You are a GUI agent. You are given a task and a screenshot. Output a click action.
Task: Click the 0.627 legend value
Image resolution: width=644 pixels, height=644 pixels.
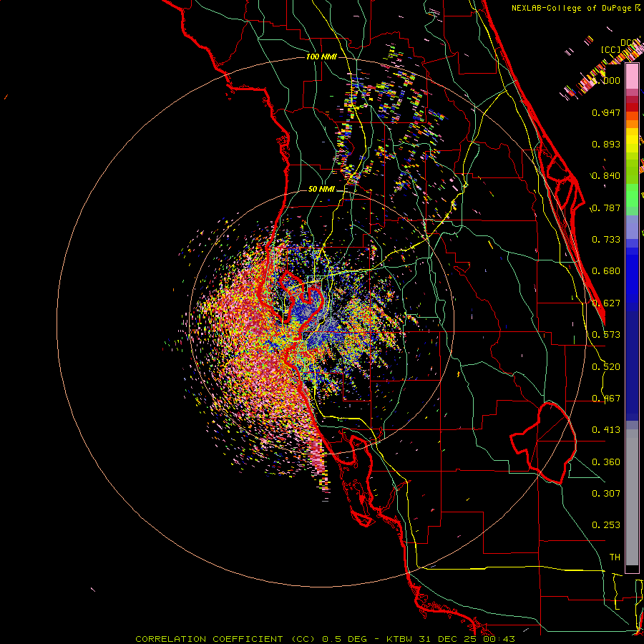(606, 303)
